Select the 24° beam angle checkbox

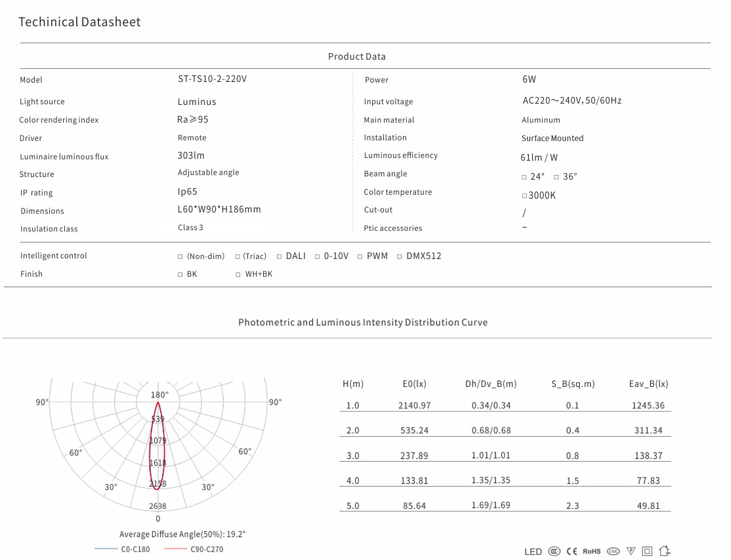point(524,177)
